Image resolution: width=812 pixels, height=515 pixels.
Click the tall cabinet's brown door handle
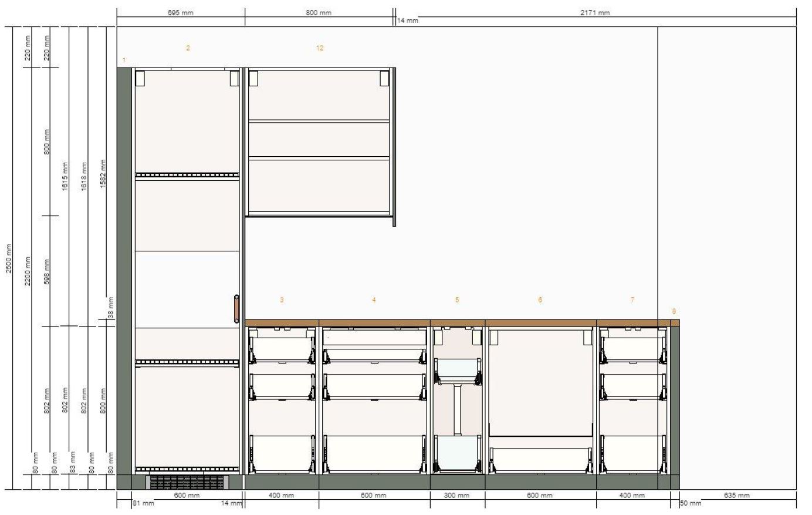(x=236, y=309)
